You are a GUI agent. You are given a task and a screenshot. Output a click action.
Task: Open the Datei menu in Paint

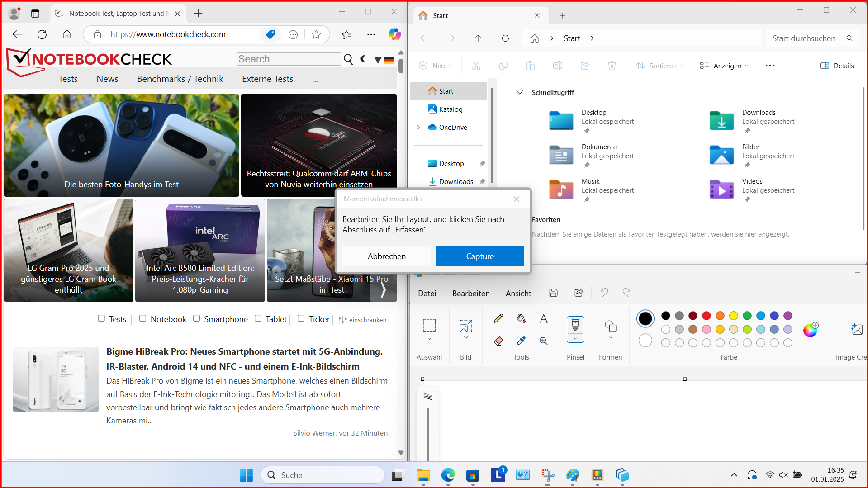pos(427,293)
